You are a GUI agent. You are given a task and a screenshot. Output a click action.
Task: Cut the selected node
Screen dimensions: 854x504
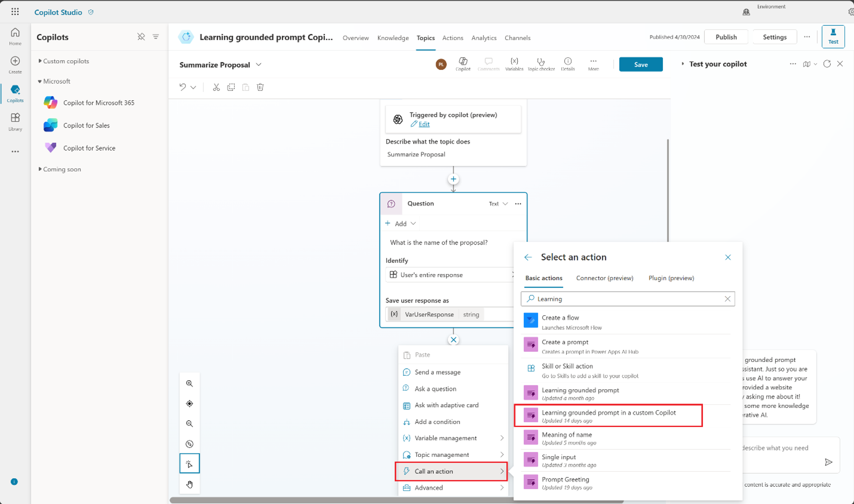[x=216, y=87]
